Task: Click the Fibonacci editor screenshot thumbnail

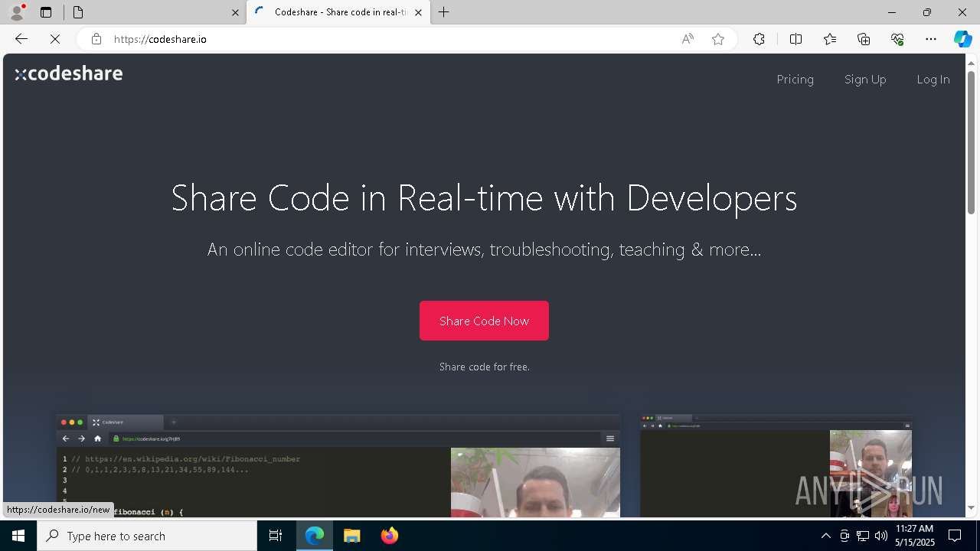Action: pos(338,466)
